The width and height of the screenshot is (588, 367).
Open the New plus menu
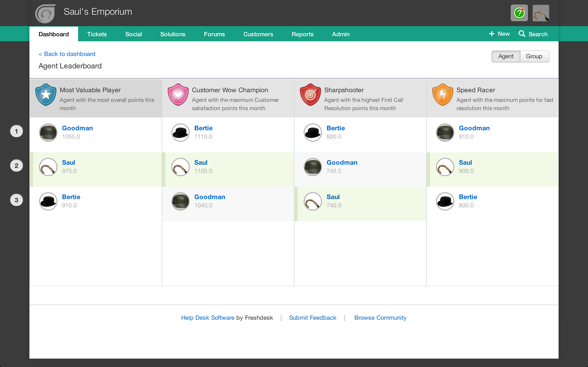point(499,34)
